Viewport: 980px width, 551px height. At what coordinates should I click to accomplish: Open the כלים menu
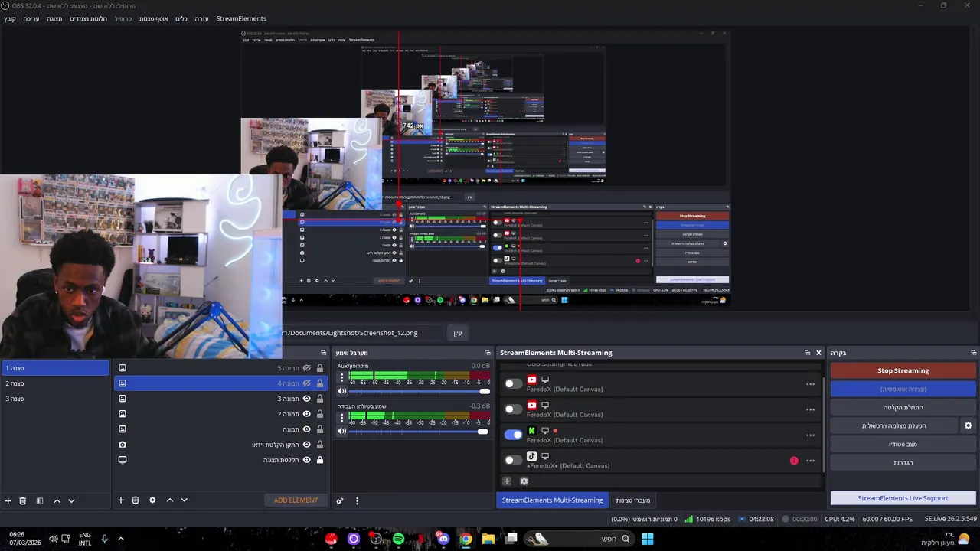(181, 18)
